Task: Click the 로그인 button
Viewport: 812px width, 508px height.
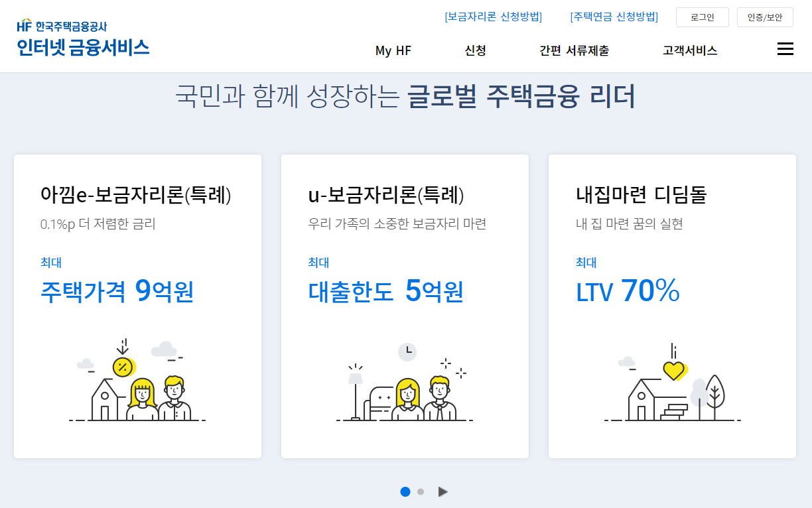Action: click(703, 17)
